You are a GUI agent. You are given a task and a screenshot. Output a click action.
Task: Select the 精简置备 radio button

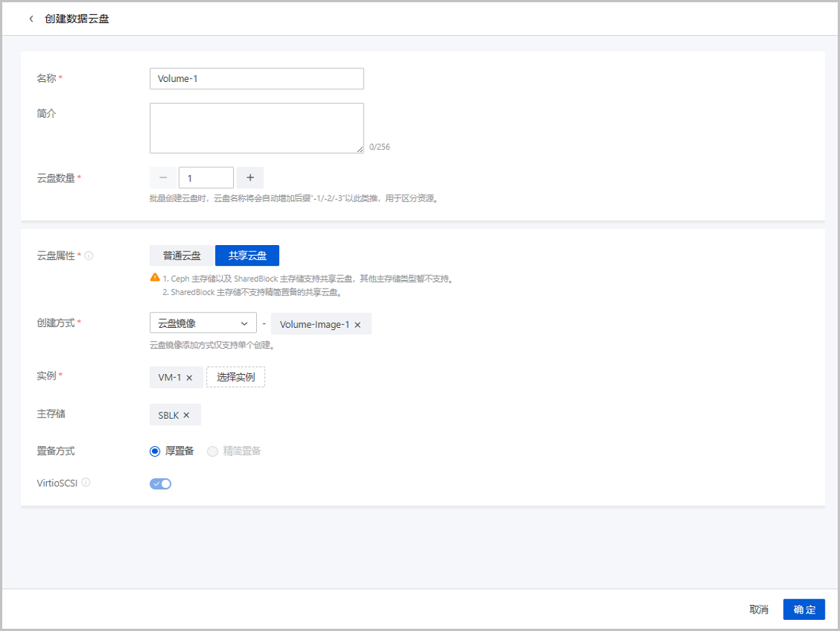[213, 451]
